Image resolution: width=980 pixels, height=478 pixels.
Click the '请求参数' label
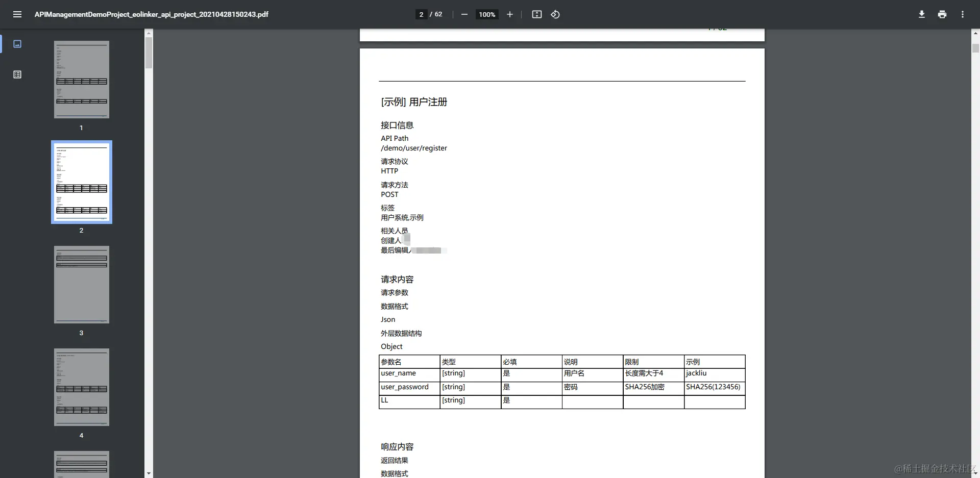point(395,293)
